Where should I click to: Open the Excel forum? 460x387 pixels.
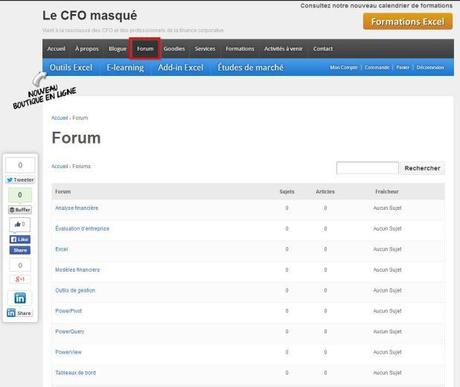62,249
